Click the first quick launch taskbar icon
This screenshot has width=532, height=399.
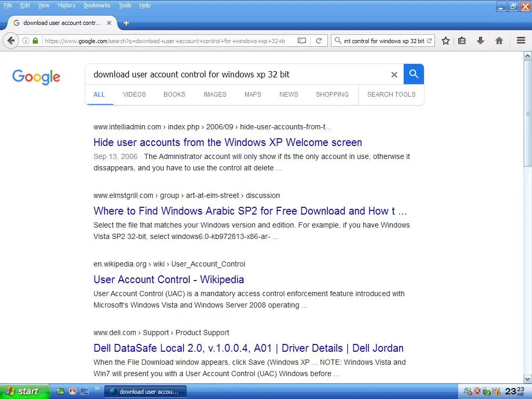60,391
